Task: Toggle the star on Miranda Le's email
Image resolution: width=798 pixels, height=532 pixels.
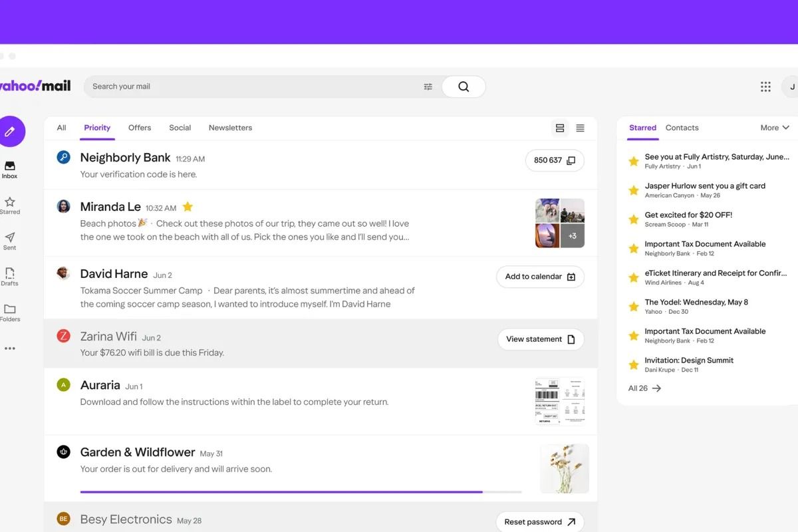Action: [187, 207]
